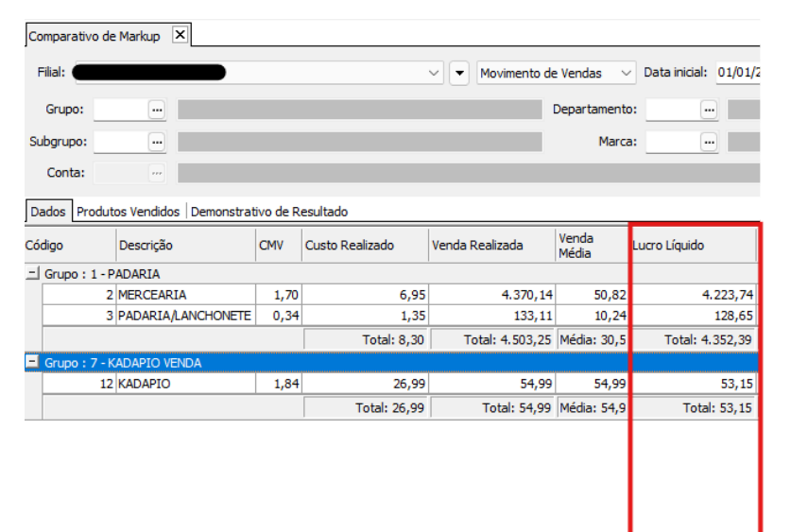Switch to the Dados tab

[47, 212]
